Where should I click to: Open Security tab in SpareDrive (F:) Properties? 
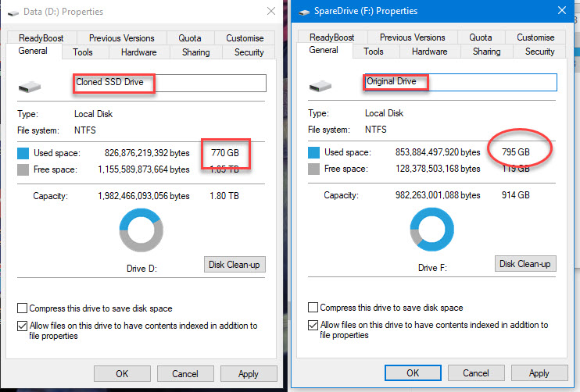pos(539,52)
